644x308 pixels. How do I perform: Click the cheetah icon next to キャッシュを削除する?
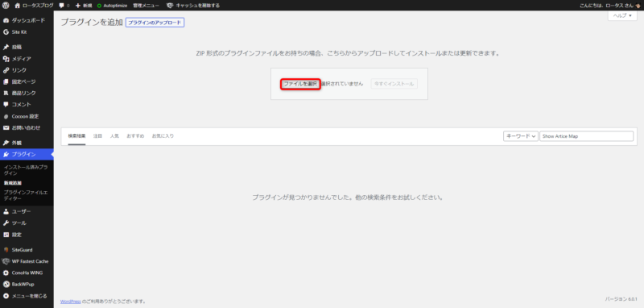[x=170, y=6]
